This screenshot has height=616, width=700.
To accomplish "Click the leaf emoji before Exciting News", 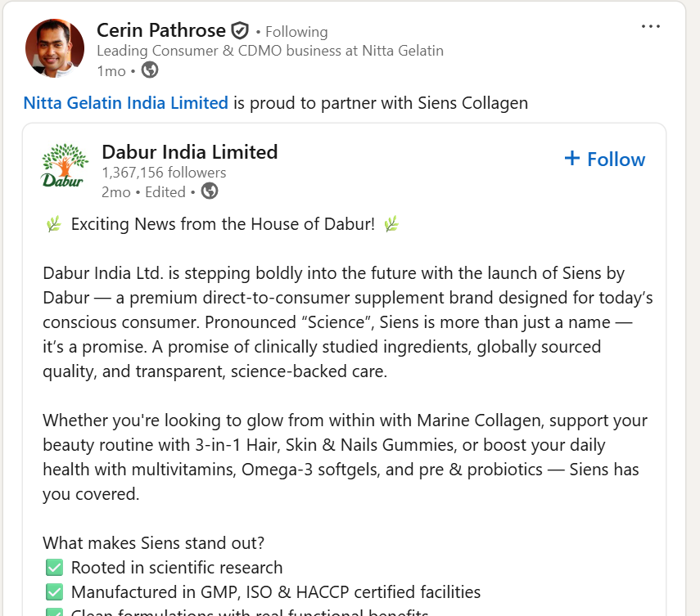I will coord(53,224).
